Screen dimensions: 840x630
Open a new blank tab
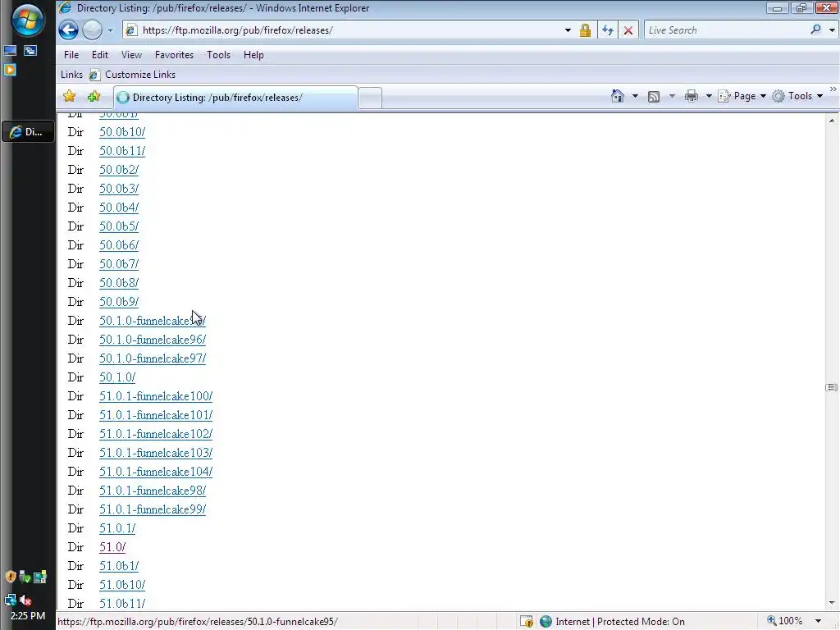pyautogui.click(x=370, y=98)
